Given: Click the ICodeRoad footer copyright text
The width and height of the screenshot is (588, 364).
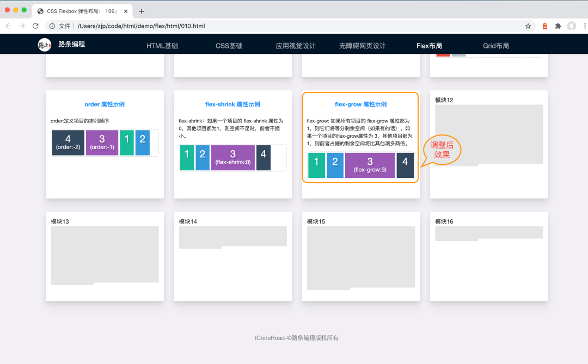Looking at the screenshot, I should click(x=296, y=338).
